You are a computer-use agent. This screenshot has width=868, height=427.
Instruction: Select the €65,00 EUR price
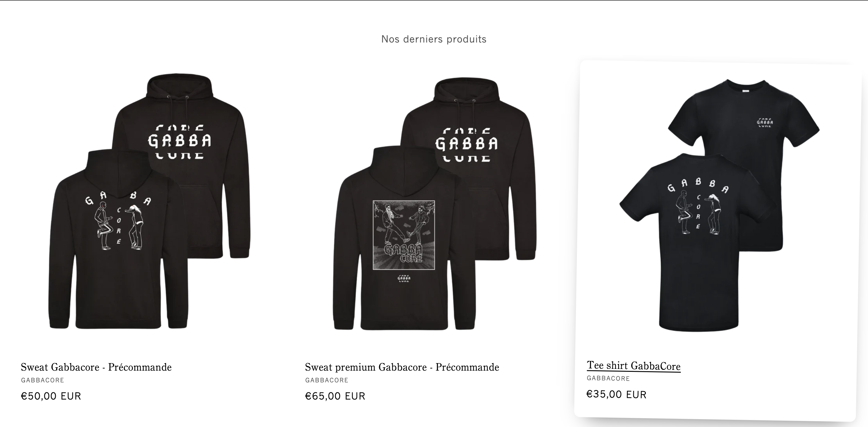335,396
